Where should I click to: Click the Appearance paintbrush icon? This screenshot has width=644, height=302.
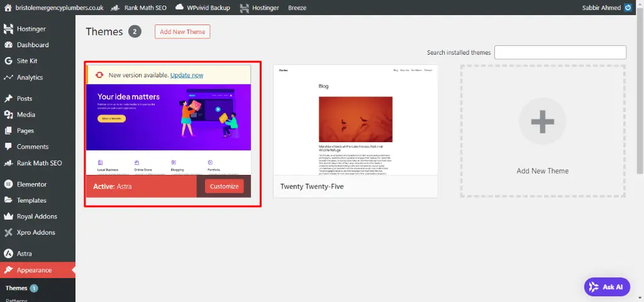pyautogui.click(x=8, y=270)
